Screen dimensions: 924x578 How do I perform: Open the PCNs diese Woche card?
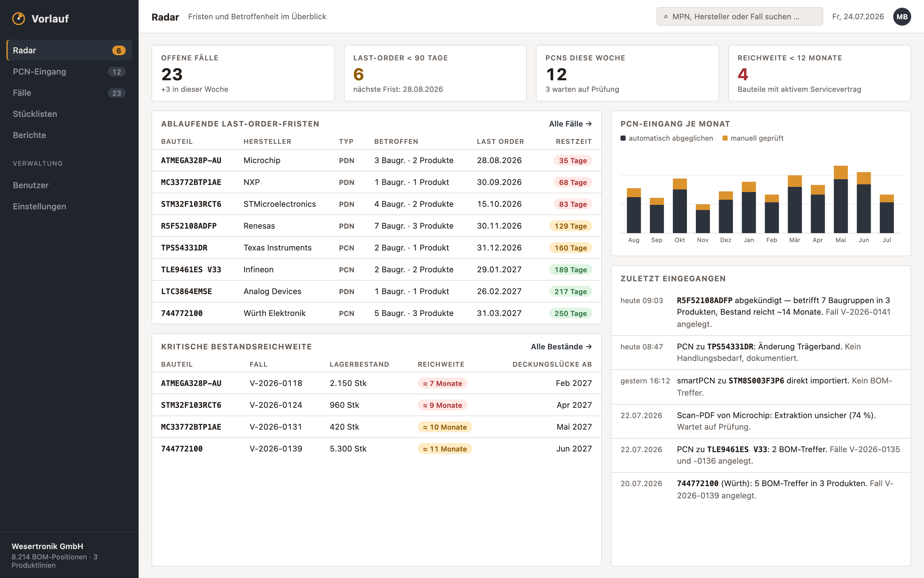pos(627,74)
